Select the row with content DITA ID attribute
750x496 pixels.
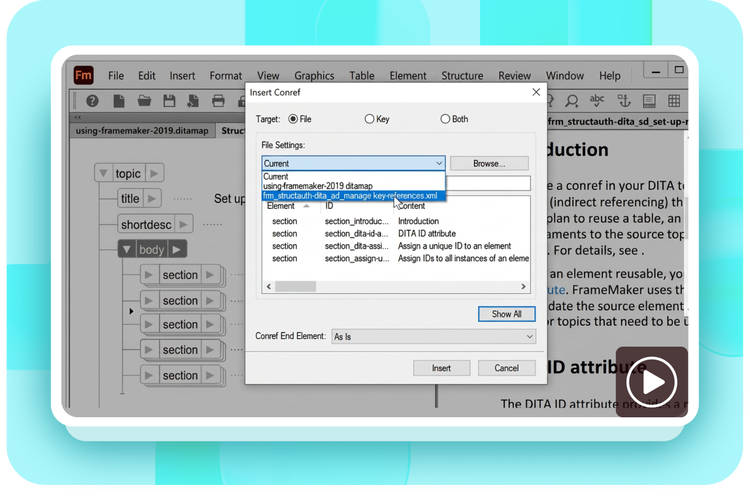(396, 233)
